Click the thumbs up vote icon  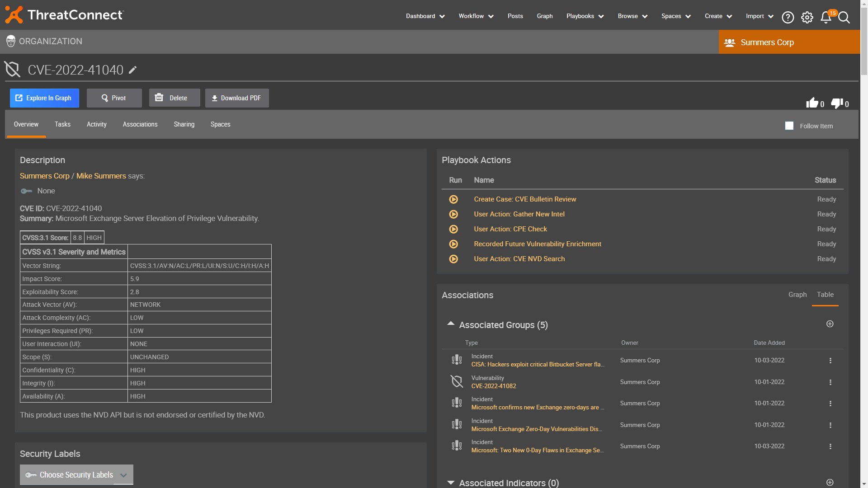coord(812,103)
